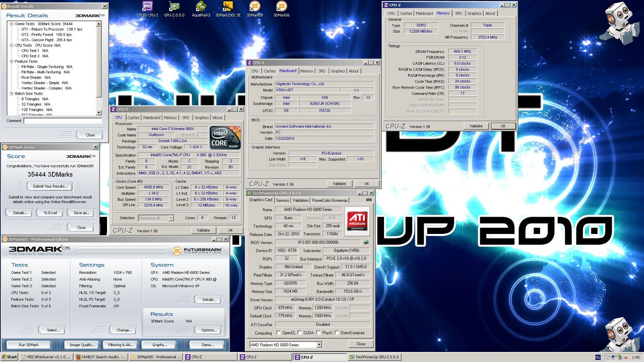Click the Demo... button
Screen dimensions: 644x362
pos(208,345)
